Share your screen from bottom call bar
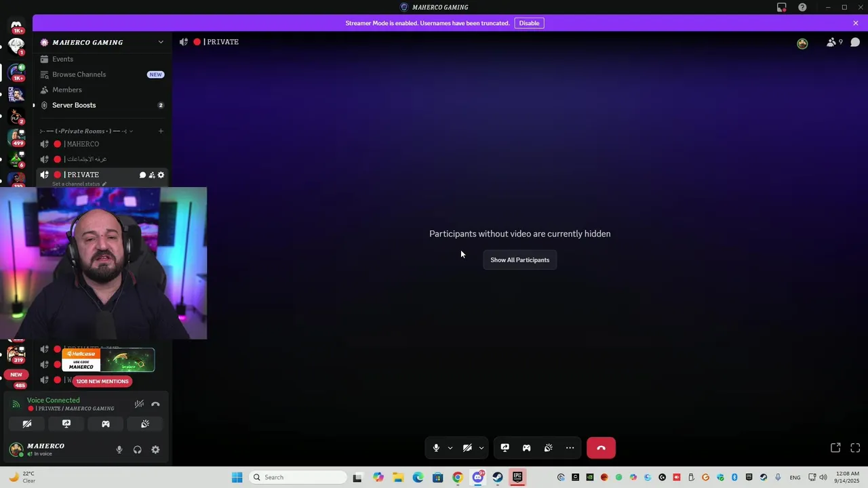This screenshot has height=488, width=868. [505, 448]
